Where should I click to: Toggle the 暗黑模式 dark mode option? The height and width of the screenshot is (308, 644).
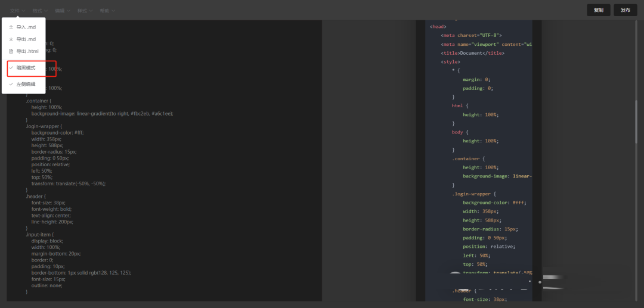(26, 68)
